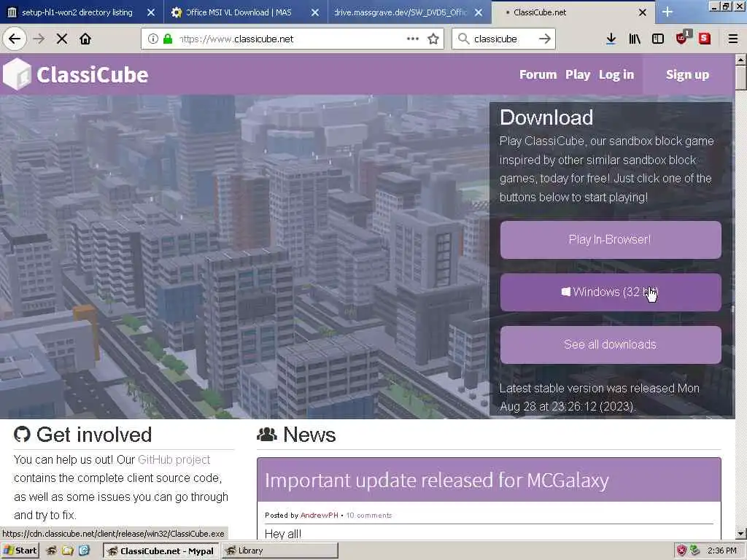
Task: Select ClassiCube.net - Mypal taskbar button
Action: 161,551
